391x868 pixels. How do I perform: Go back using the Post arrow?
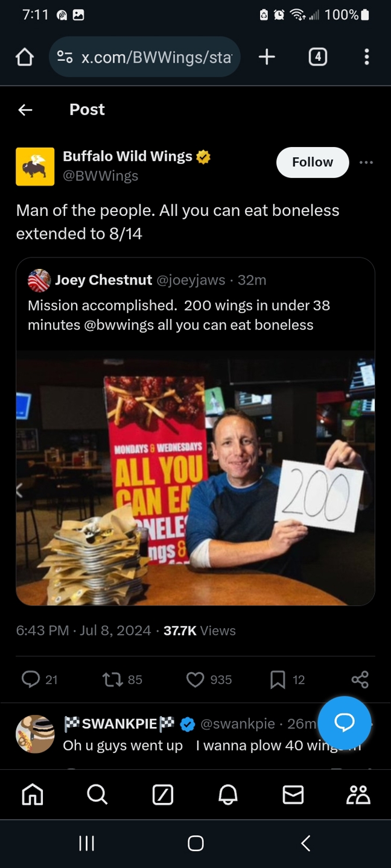pos(25,110)
